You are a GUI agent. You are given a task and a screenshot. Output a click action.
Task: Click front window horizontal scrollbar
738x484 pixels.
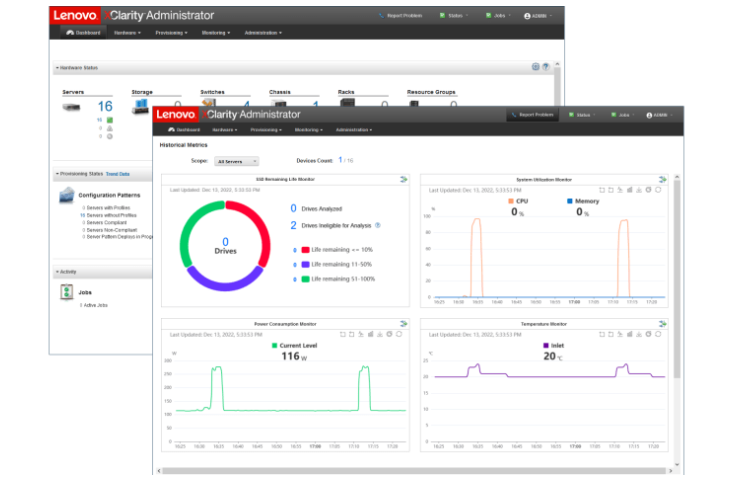tap(414, 471)
